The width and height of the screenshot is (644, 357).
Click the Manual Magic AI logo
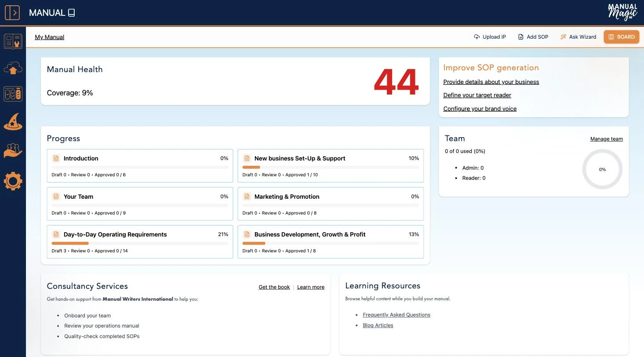click(x=622, y=12)
